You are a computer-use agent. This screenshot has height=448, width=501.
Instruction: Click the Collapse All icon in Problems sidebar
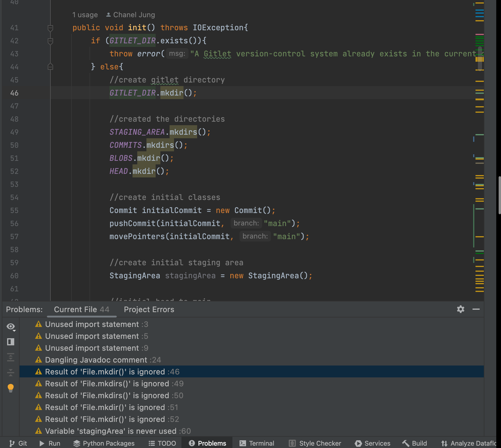[x=11, y=372]
